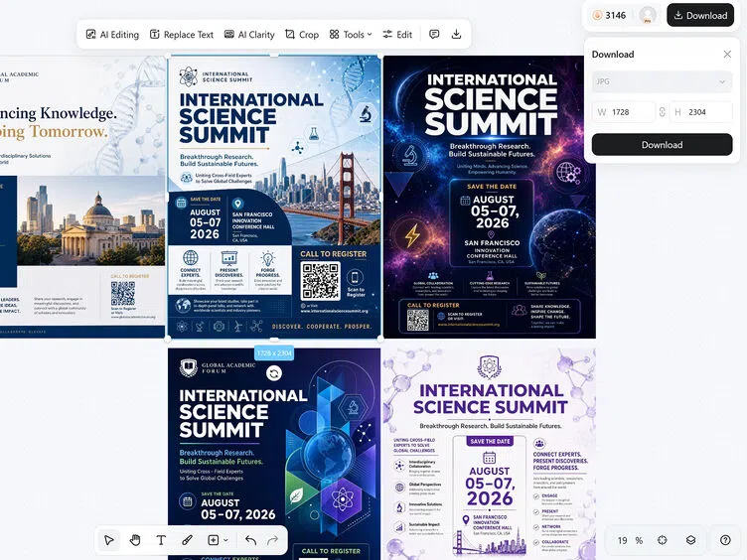747x560 pixels.
Task: Select the pointer selection tool
Action: (109, 540)
